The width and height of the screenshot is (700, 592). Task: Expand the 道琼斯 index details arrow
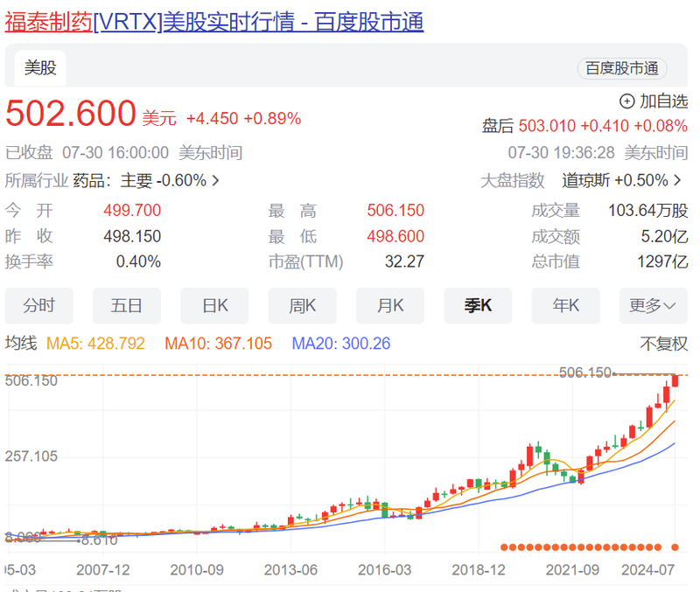674,180
